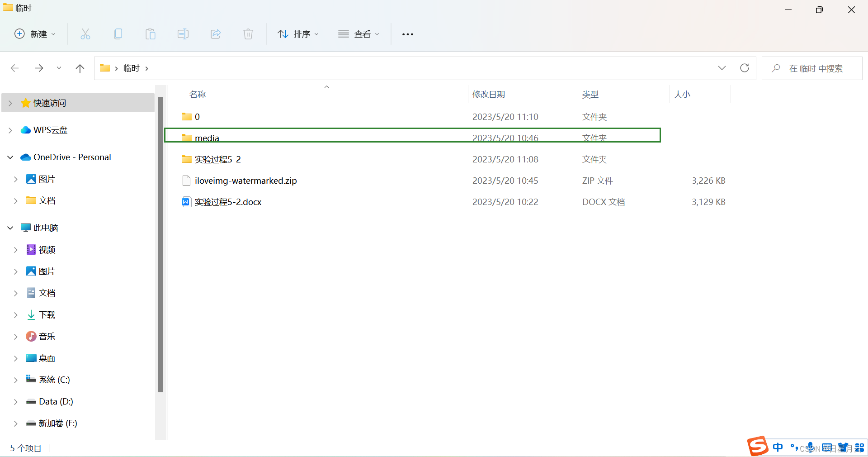Image resolution: width=868 pixels, height=457 pixels.
Task: Toggle Sogou 中 Chinese/English mode
Action: pyautogui.click(x=778, y=447)
